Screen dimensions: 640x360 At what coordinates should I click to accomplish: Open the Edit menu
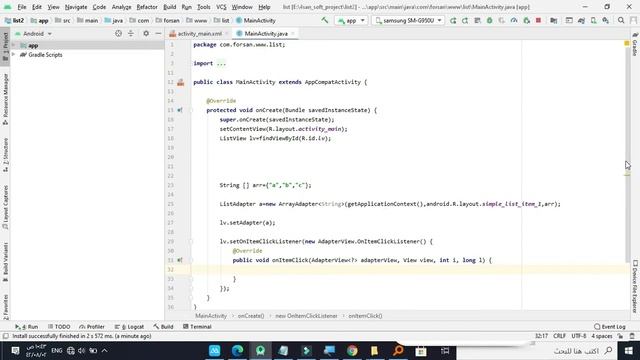pyautogui.click(x=37, y=7)
